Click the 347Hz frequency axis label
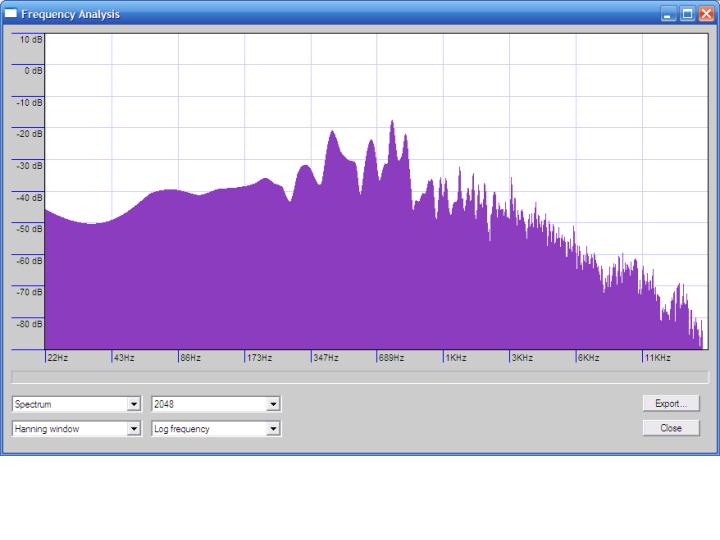720x540 pixels. coord(325,357)
